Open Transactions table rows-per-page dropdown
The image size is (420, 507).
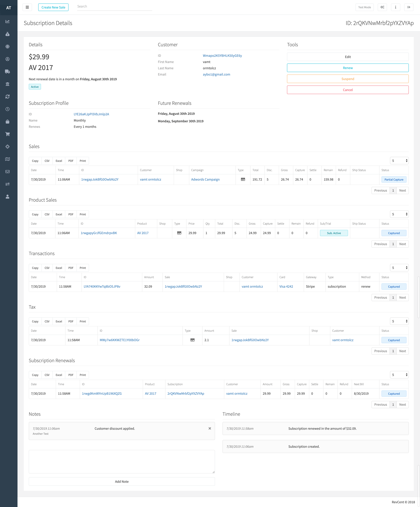click(x=399, y=268)
